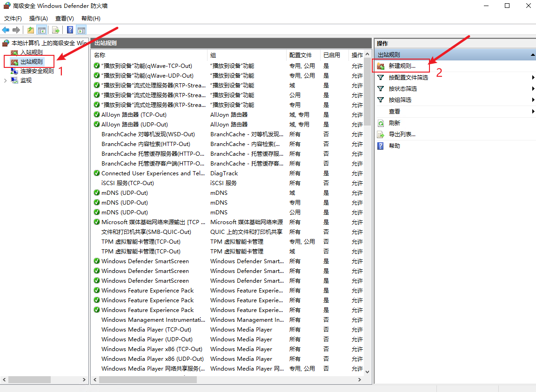Click the filter icon beside 按状态筛选
The height and width of the screenshot is (392, 536).
pos(381,89)
